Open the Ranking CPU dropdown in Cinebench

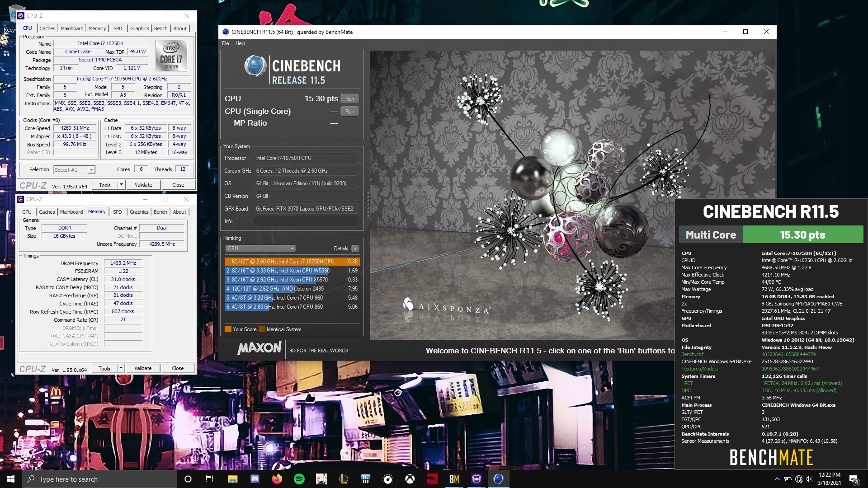click(260, 249)
